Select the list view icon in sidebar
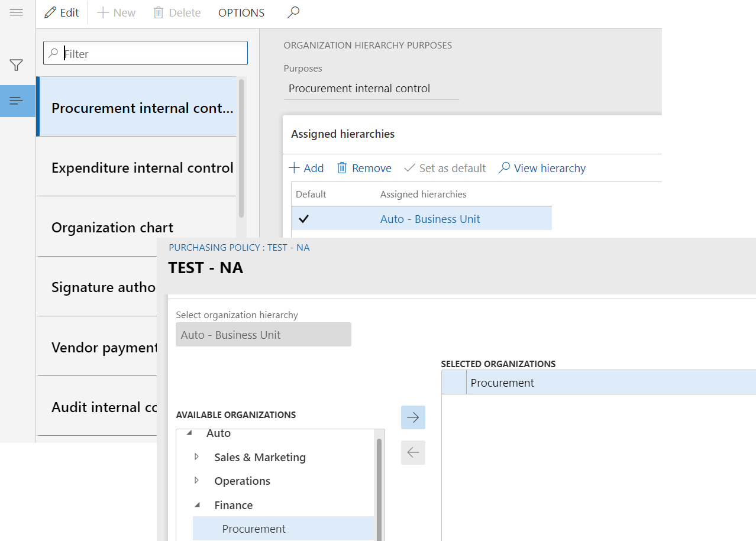756x541 pixels. point(17,101)
